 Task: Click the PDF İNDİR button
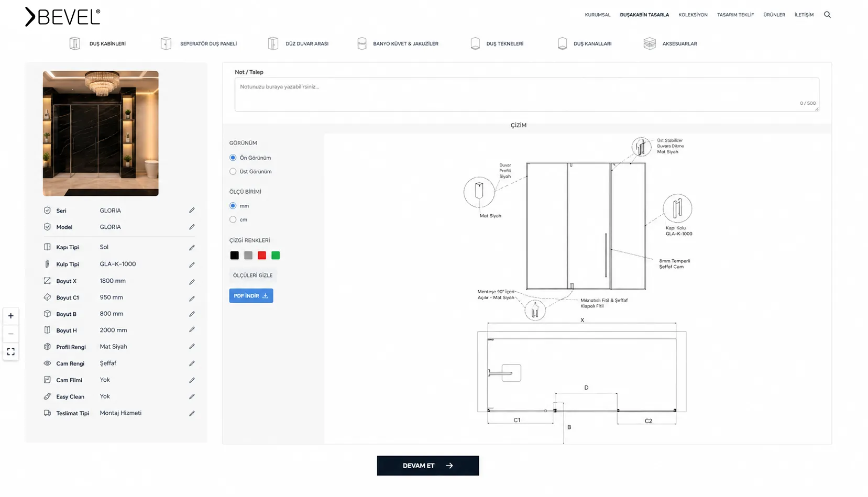[x=251, y=296]
